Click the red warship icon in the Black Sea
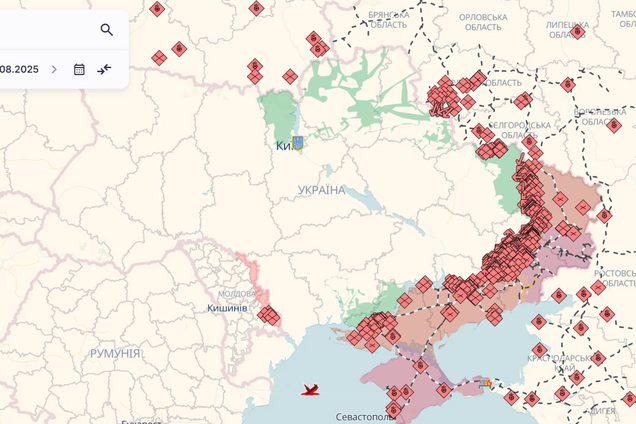Image resolution: width=636 pixels, height=424 pixels. click(311, 390)
